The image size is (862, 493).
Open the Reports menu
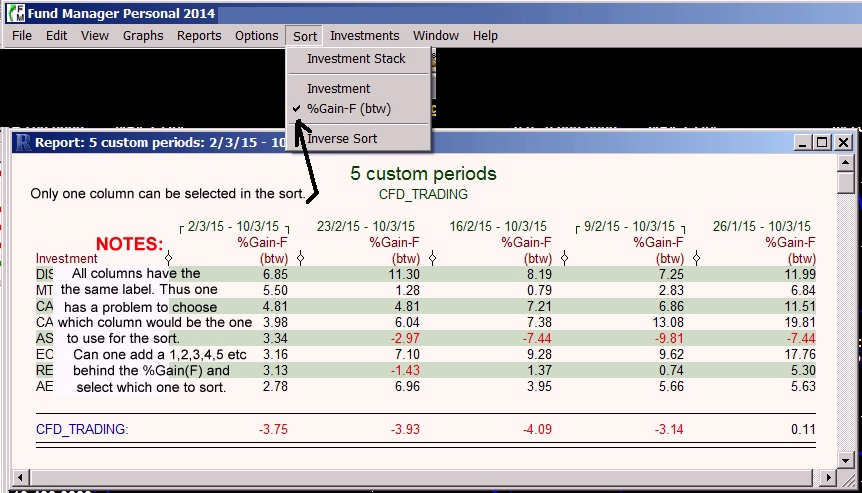pos(199,36)
